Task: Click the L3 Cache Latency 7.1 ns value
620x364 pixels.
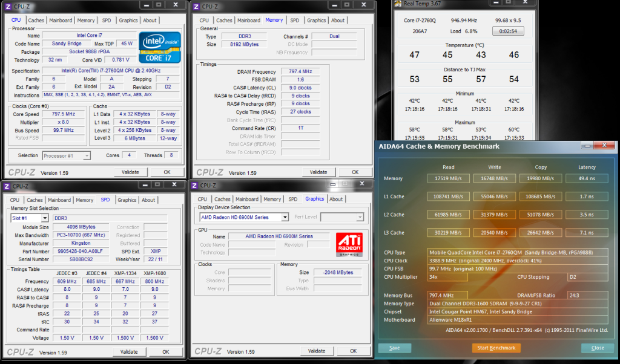Action: coord(587,233)
